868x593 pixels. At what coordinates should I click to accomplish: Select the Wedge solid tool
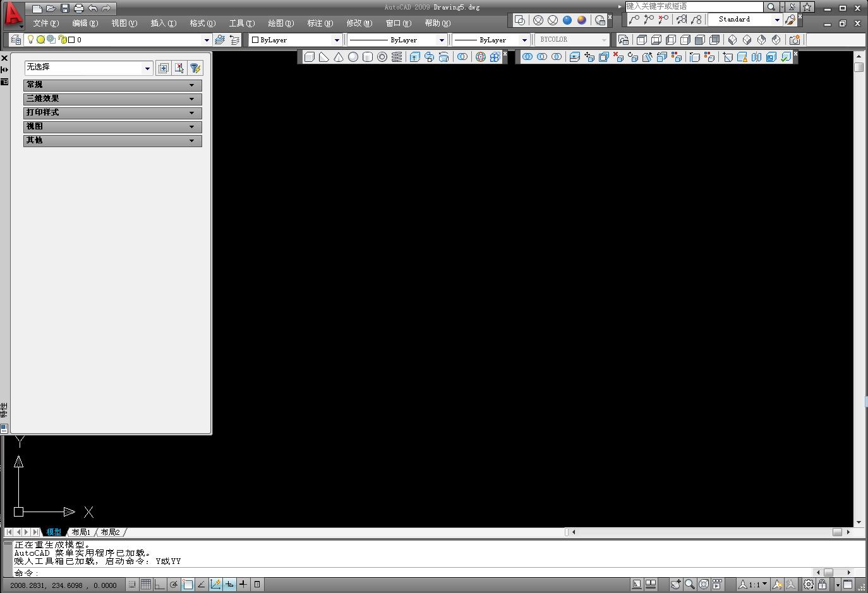click(x=324, y=57)
